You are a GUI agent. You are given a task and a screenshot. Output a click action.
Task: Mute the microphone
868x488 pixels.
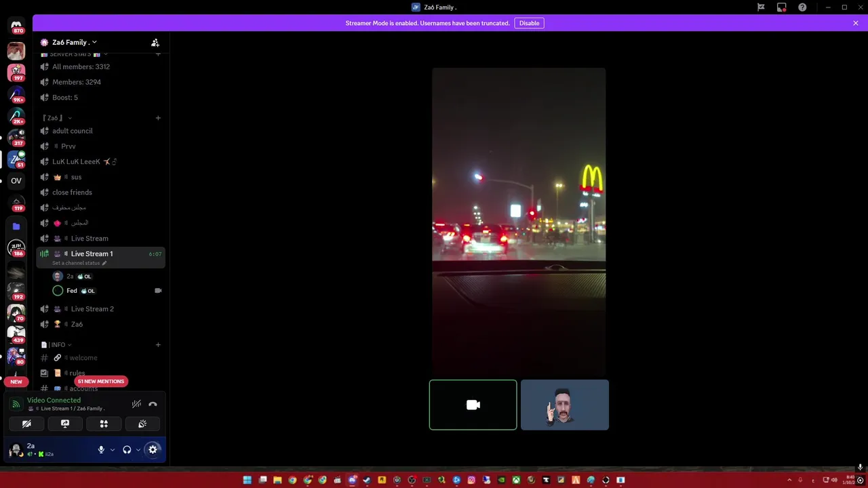point(101,449)
